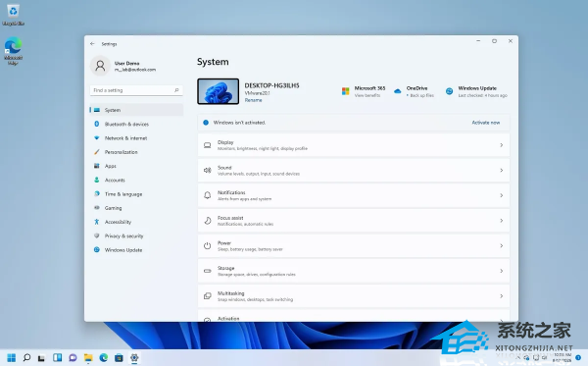This screenshot has width=588, height=366.
Task: Expand the Display row chevron
Action: click(502, 145)
